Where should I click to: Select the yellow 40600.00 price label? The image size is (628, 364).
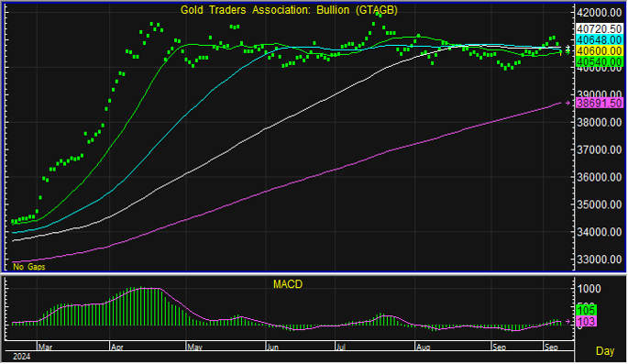600,50
